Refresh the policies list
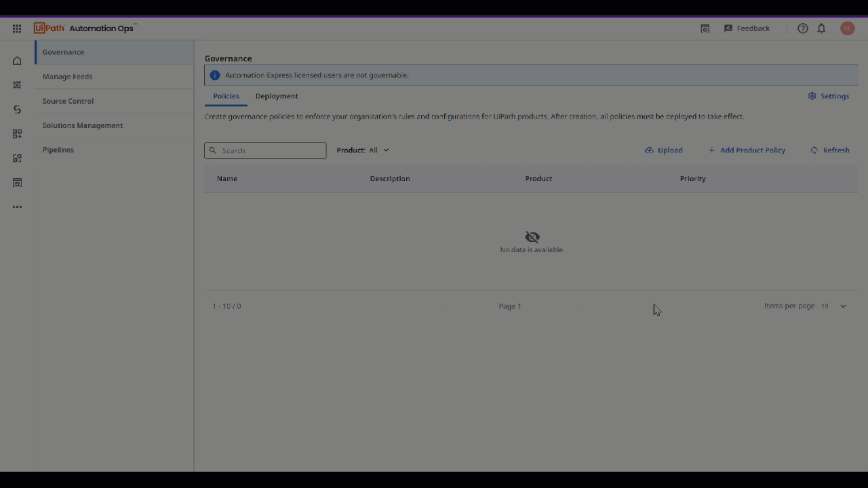 tap(830, 150)
